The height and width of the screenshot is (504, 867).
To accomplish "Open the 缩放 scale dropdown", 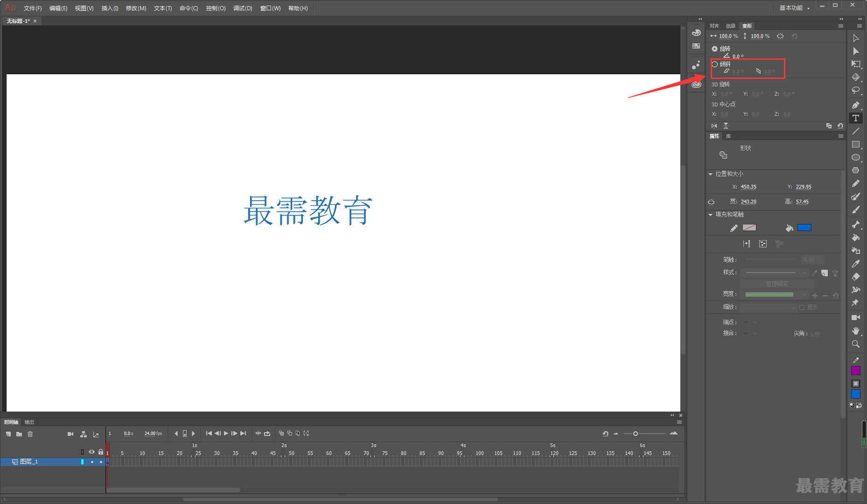I will [x=769, y=308].
